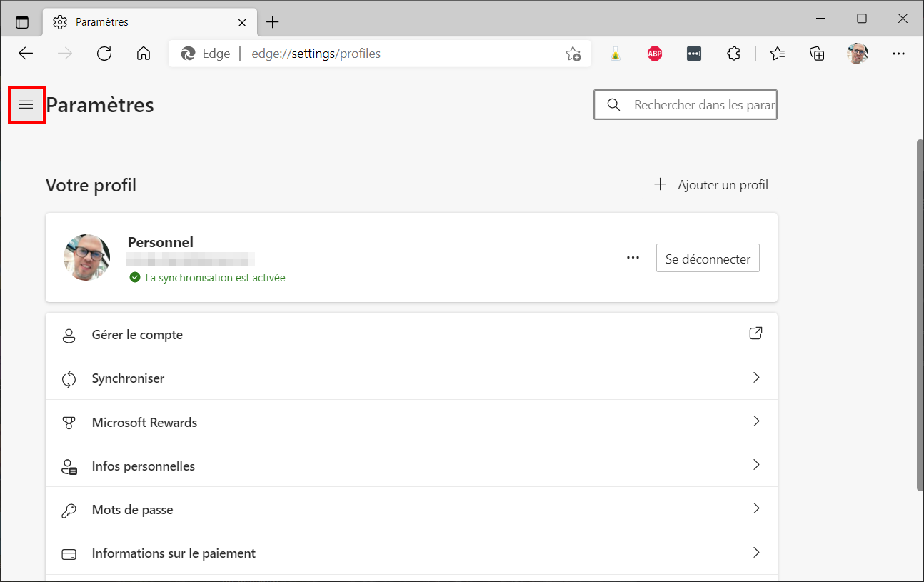Click the Microsoft Rewards trophy icon

point(69,423)
